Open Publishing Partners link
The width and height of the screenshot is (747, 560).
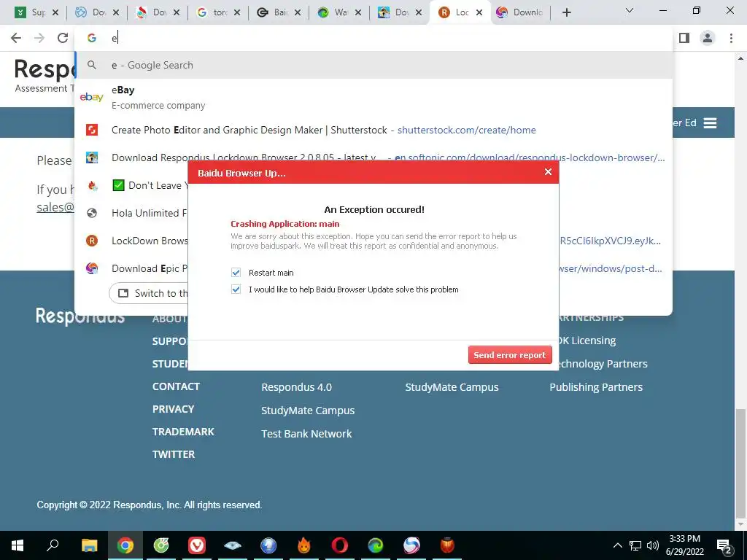point(596,387)
